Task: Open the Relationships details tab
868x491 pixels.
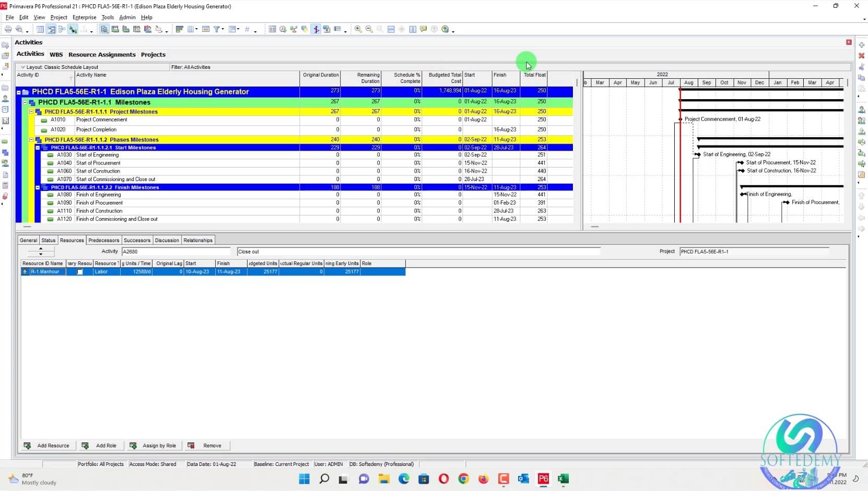Action: coord(198,241)
